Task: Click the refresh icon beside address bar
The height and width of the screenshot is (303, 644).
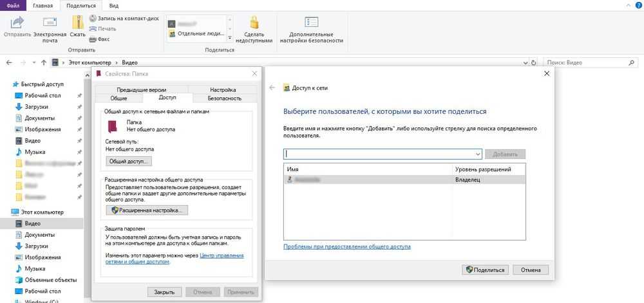Action: pos(533,62)
